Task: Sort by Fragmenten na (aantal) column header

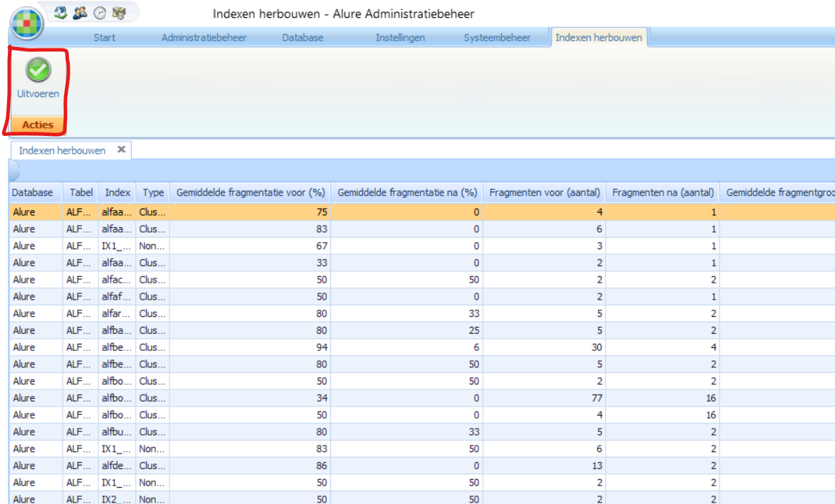Action: coord(662,193)
